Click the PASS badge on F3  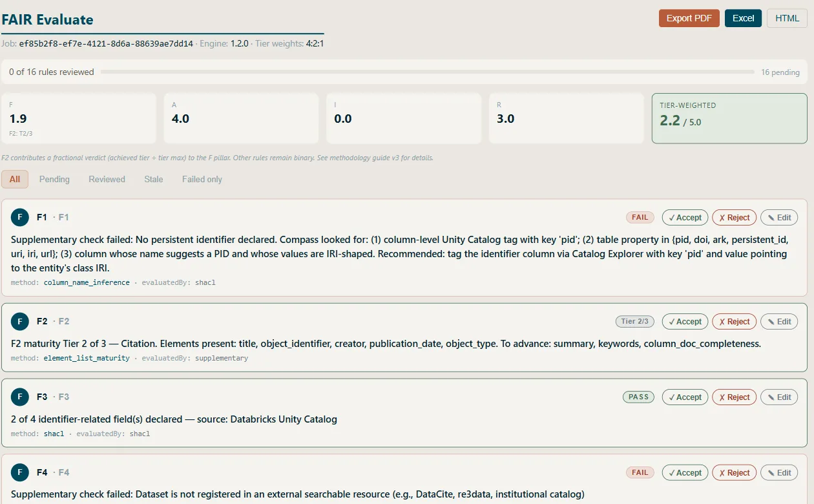tap(638, 397)
